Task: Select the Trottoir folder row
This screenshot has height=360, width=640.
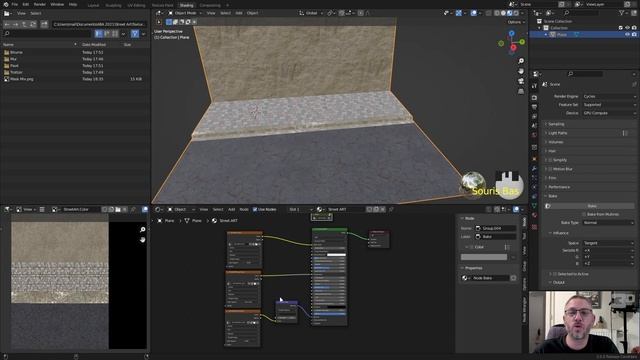Action: [75, 72]
